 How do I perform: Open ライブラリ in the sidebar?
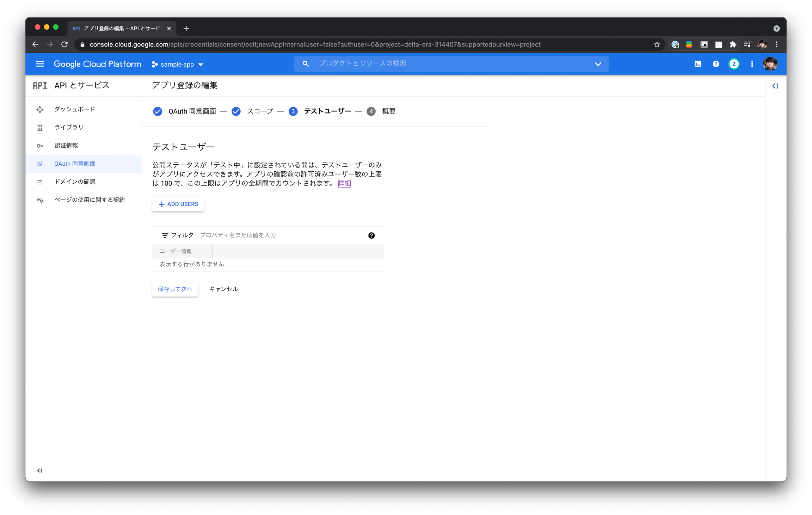[69, 127]
